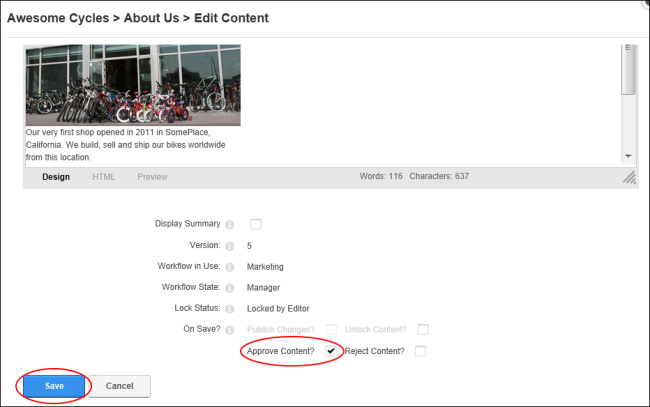Click the scrollbar top grip icon
Viewport: 650px width, 407px height.
coord(628,48)
